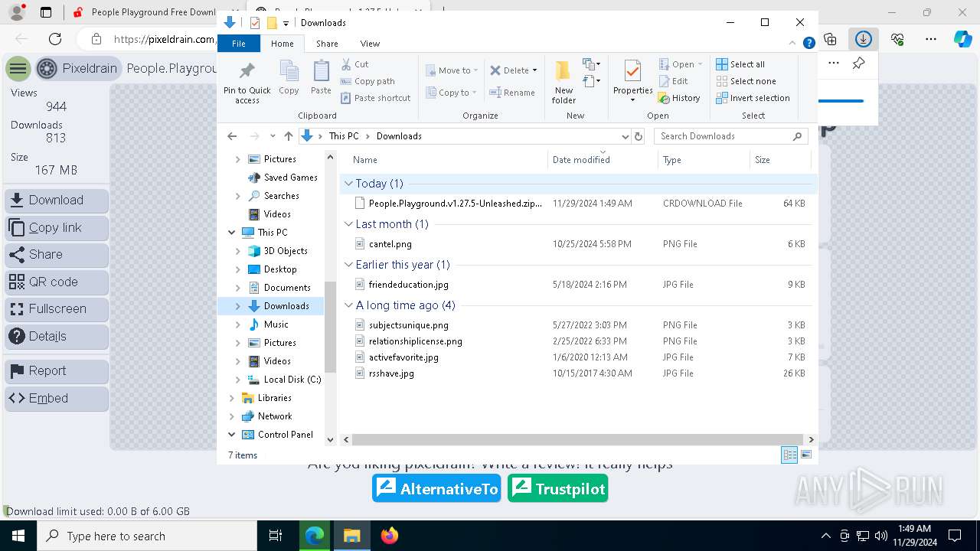Collapse Earlier this year group
The height and width of the screenshot is (551, 980).
click(x=348, y=265)
